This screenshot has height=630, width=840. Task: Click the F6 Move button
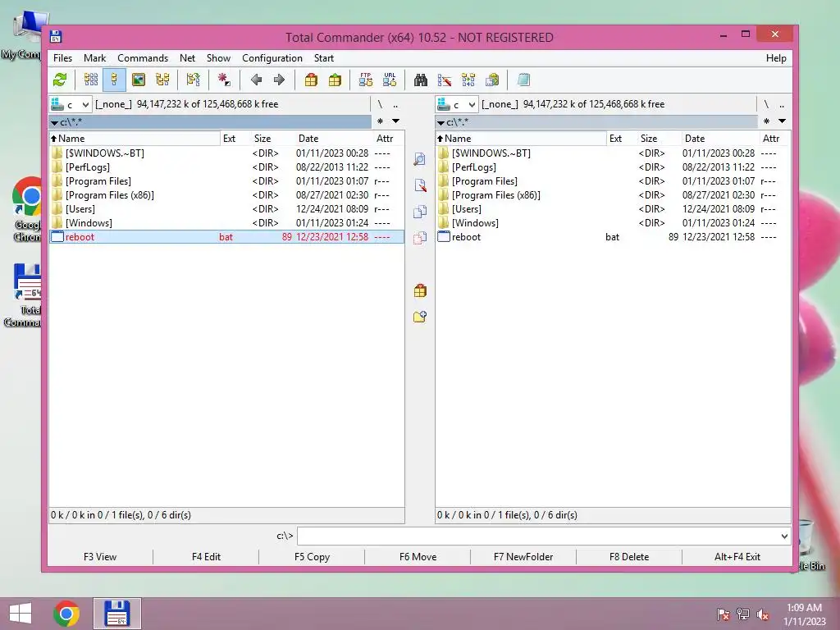point(418,557)
